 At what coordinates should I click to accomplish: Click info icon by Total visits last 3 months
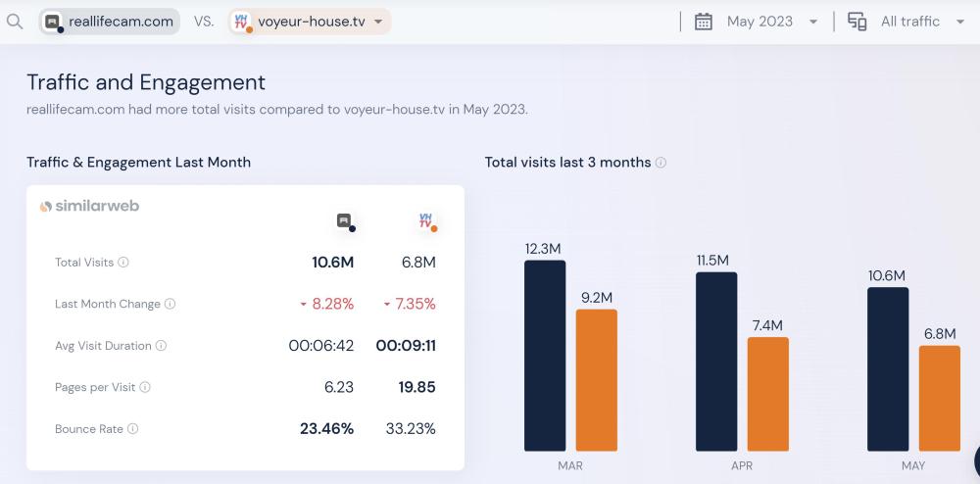click(661, 163)
